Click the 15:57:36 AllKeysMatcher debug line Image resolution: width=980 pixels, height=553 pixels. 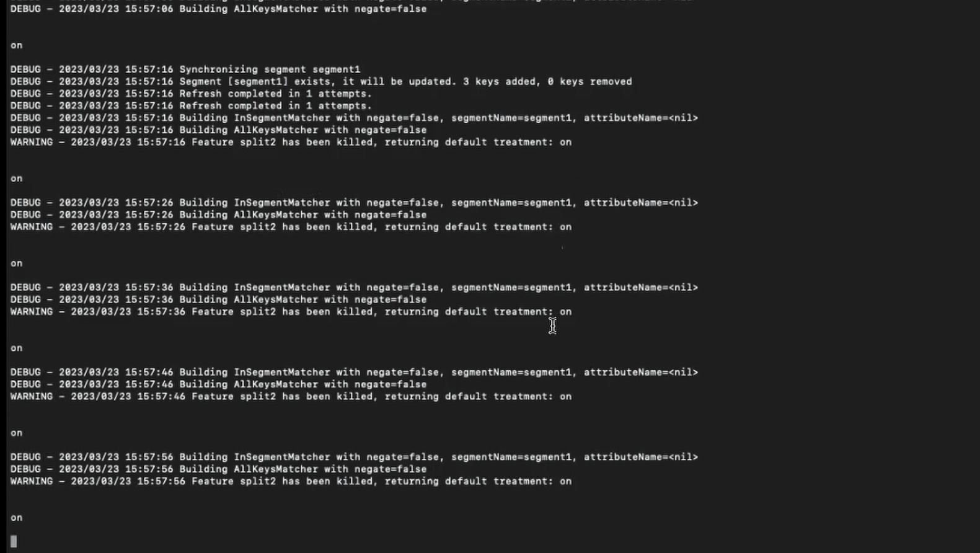pos(218,299)
